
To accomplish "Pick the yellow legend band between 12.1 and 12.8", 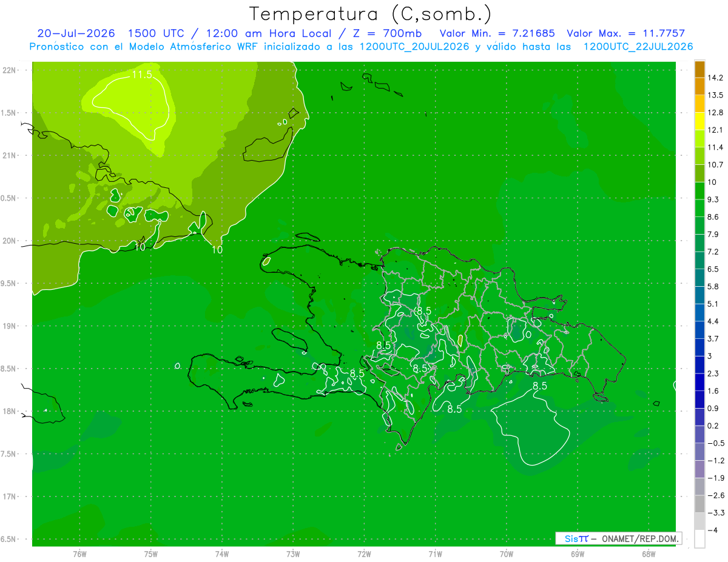I will pyautogui.click(x=699, y=121).
